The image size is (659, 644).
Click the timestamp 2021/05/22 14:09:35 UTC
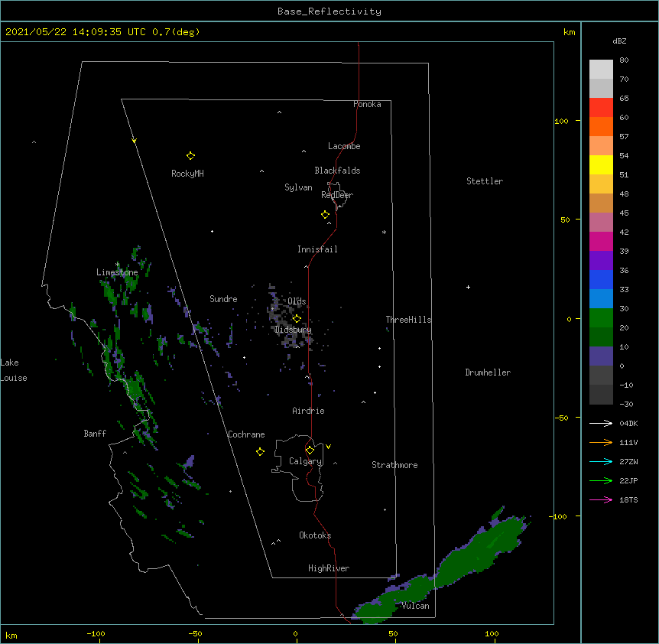point(75,32)
